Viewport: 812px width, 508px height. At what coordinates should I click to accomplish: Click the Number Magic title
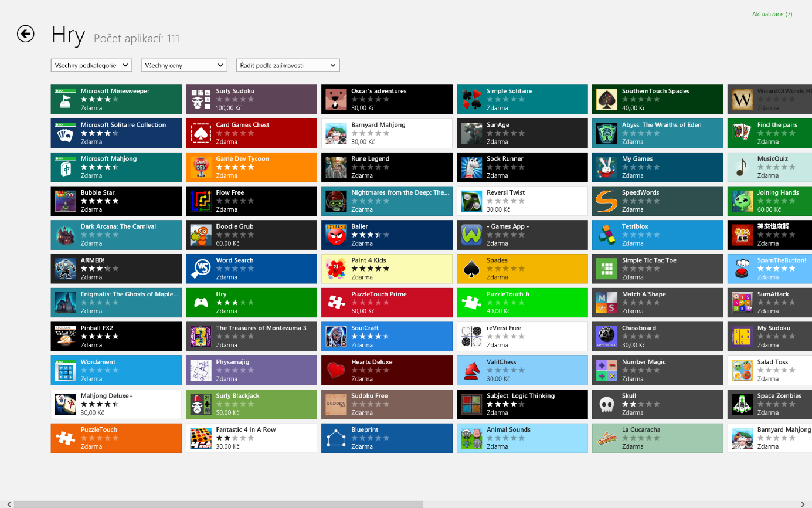[644, 362]
